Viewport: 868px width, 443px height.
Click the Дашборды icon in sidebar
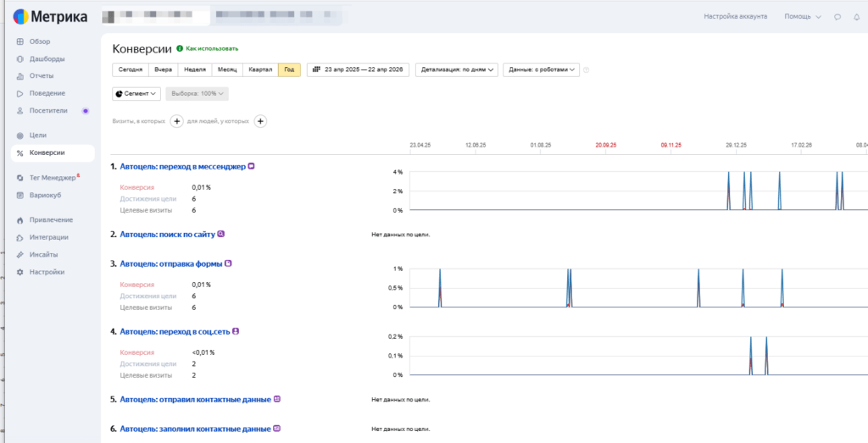coord(20,58)
